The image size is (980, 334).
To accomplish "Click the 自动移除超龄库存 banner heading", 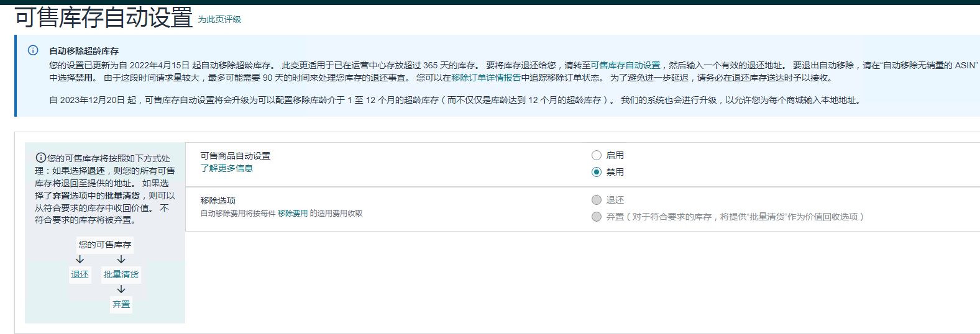I will pyautogui.click(x=84, y=51).
